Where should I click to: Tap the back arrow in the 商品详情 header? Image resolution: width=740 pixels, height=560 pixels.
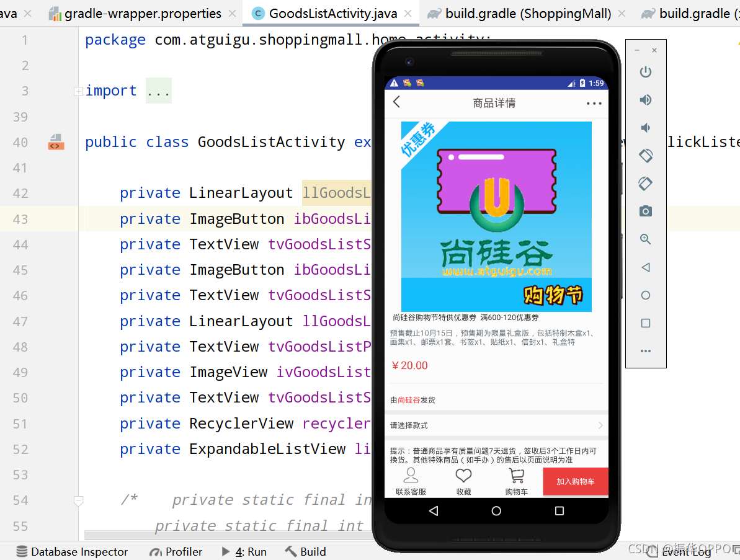(396, 102)
